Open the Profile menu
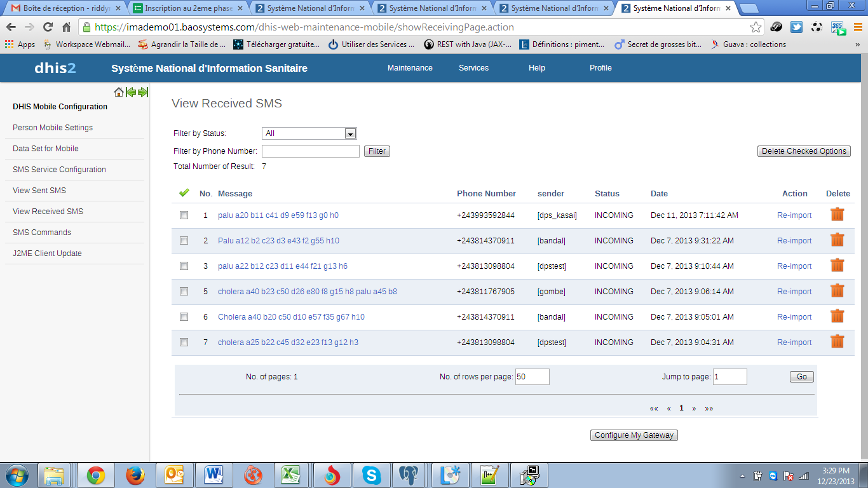 click(x=600, y=68)
